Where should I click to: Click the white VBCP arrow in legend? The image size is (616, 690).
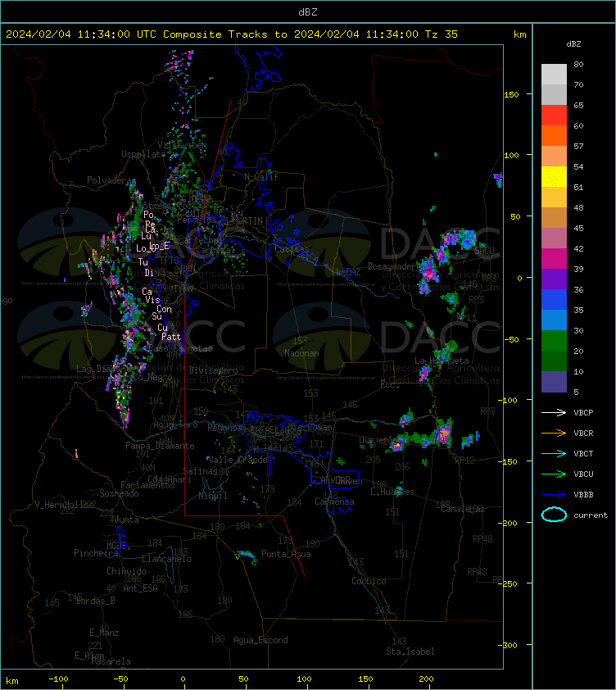[x=554, y=412]
